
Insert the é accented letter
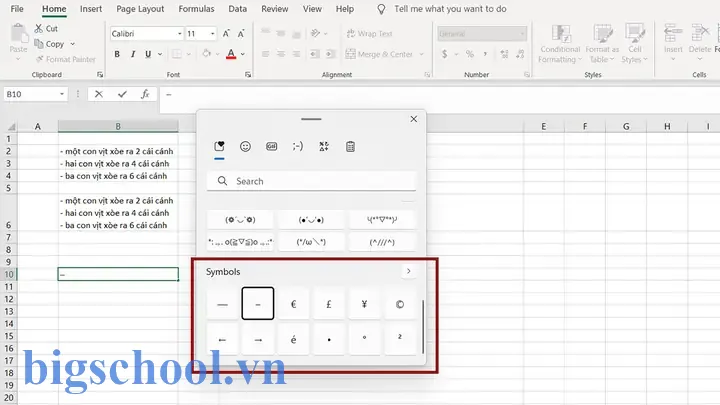(x=293, y=339)
